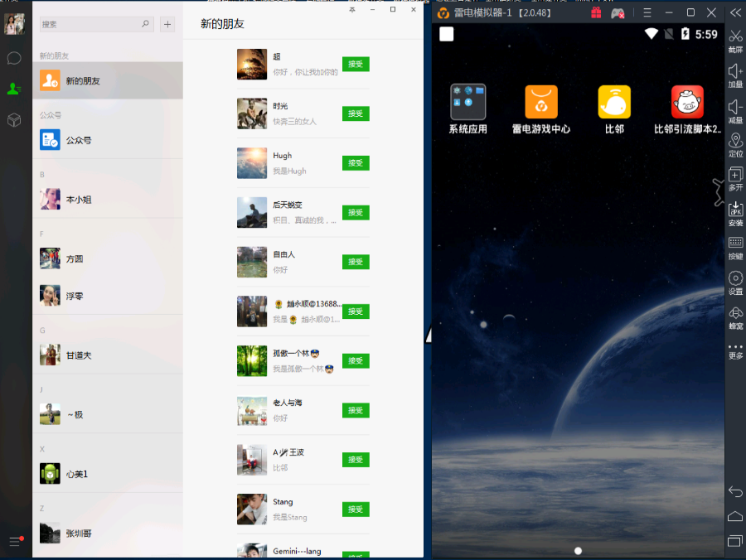Screen dimensions: 746x560
Task: Open emulator 设置 settings gear
Action: click(x=735, y=282)
